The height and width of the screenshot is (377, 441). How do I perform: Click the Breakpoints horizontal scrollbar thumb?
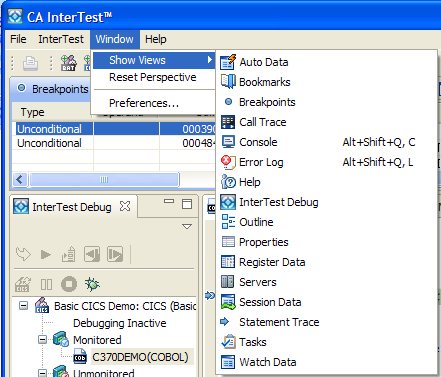[104, 180]
